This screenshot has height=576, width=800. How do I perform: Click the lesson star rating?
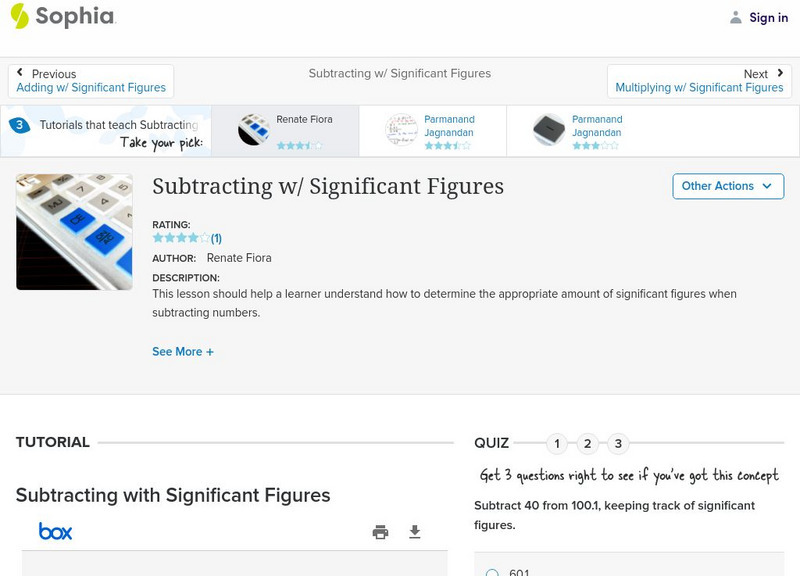click(x=181, y=239)
